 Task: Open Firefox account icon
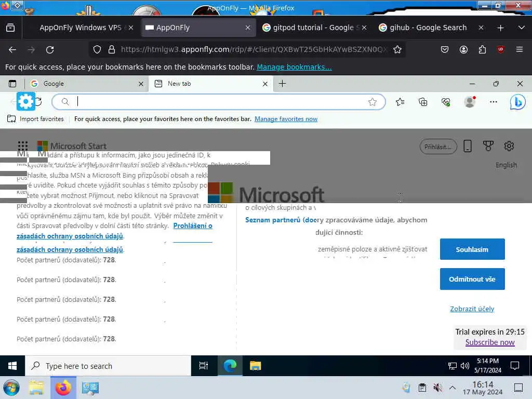(463, 49)
